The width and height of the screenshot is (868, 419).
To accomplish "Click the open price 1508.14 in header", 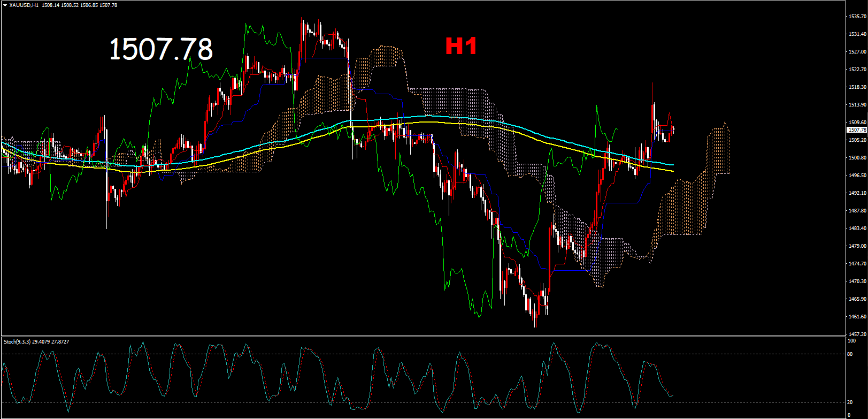I will [x=50, y=5].
